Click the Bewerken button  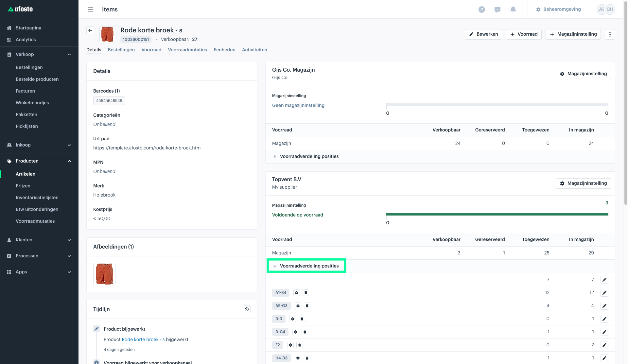pyautogui.click(x=483, y=34)
